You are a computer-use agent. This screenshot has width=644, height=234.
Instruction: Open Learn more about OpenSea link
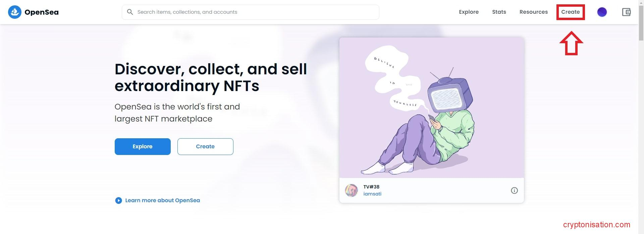tap(162, 201)
